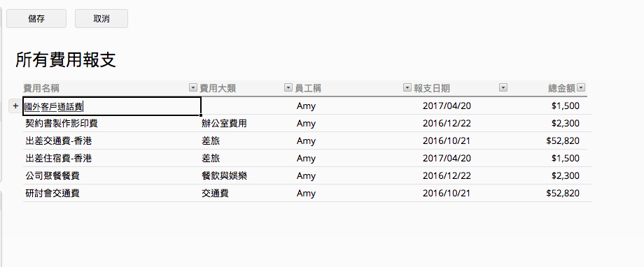Click the plus icon beside first row

15,106
